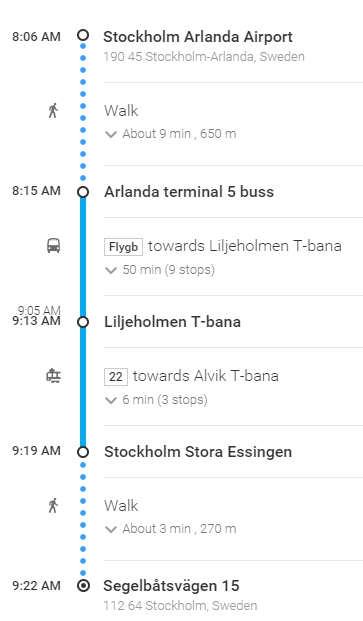The width and height of the screenshot is (363, 621).
Task: Click the Arlanda terminal 5 buss timeline marker
Action: [x=83, y=192]
